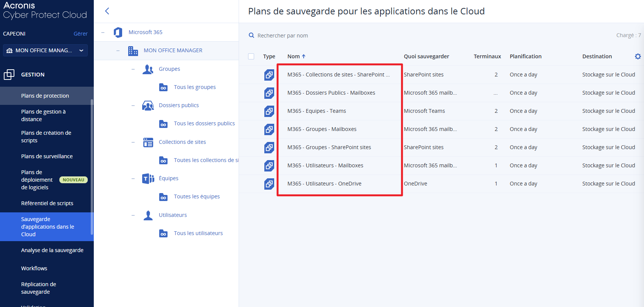Click the Tous les dossiers publics folder icon
Screen dimensions: 644x307
pos(163,124)
